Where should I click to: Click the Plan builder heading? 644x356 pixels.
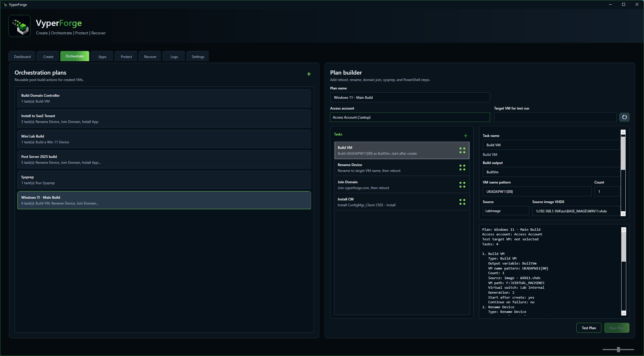tap(346, 73)
